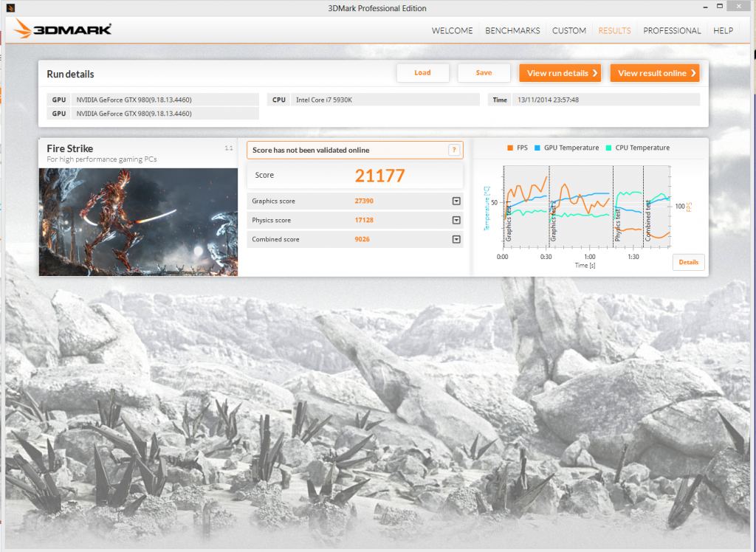Maximize the 3DMark window
This screenshot has width=756, height=552.
[x=719, y=6]
